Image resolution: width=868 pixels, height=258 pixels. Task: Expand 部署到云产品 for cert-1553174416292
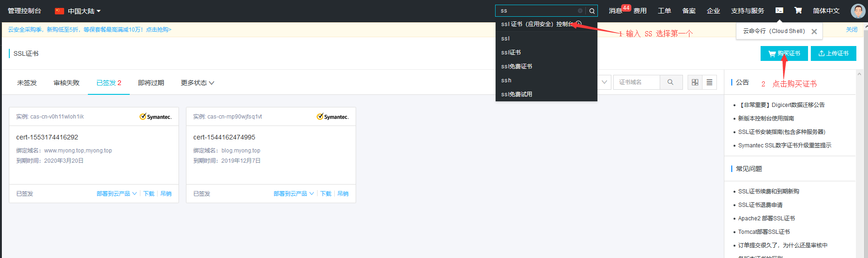click(117, 193)
